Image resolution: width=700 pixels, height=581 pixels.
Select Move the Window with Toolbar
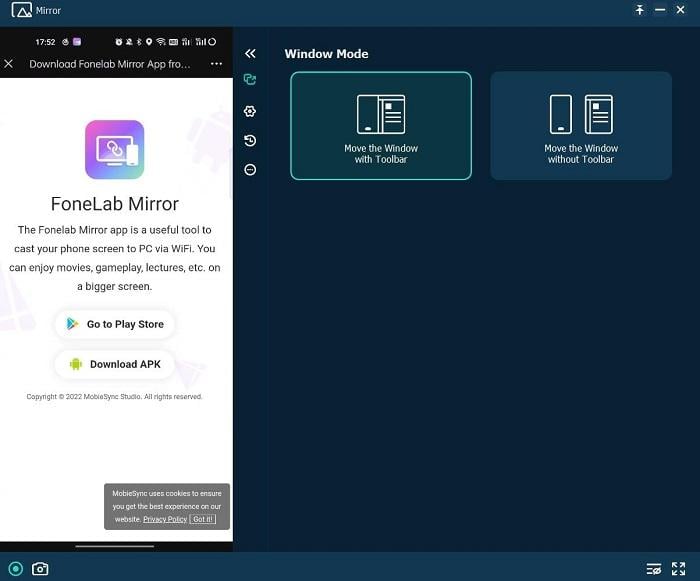pyautogui.click(x=381, y=126)
